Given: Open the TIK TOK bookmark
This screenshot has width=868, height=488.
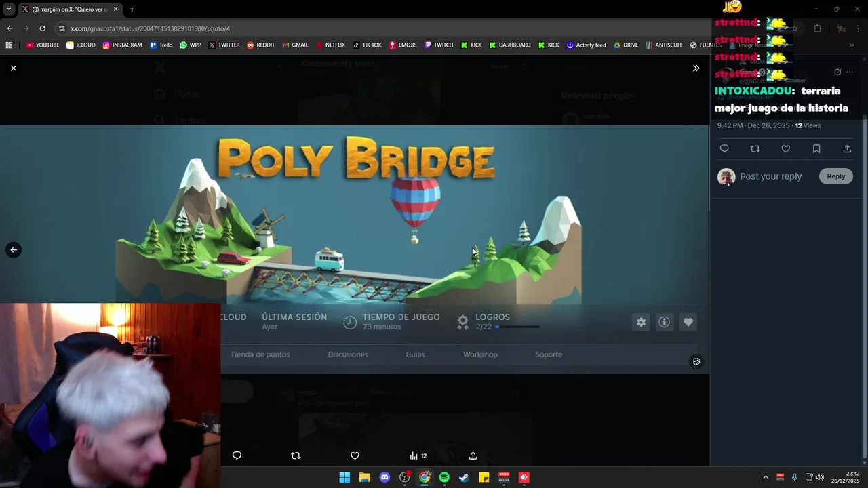Looking at the screenshot, I should 366,45.
